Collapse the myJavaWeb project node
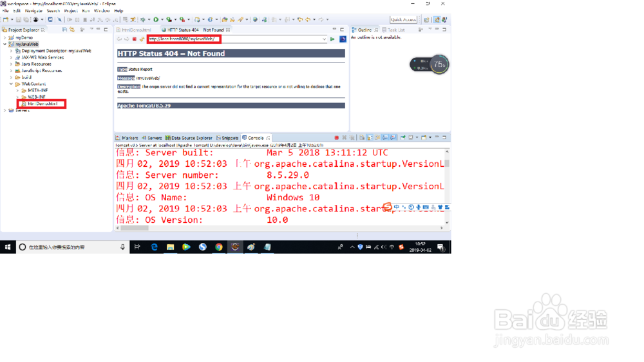644x362 pixels. click(x=5, y=44)
